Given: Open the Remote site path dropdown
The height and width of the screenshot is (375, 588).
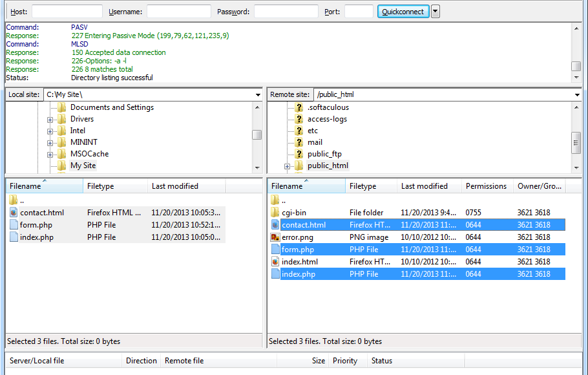Looking at the screenshot, I should point(577,95).
